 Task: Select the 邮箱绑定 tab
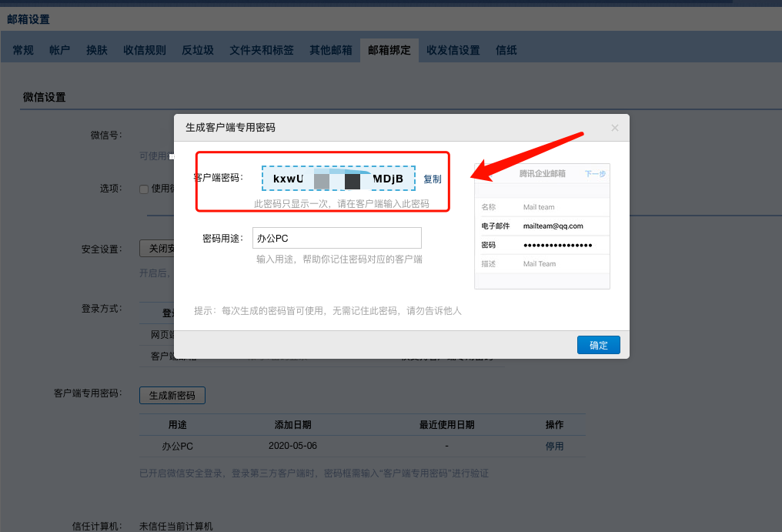(389, 50)
